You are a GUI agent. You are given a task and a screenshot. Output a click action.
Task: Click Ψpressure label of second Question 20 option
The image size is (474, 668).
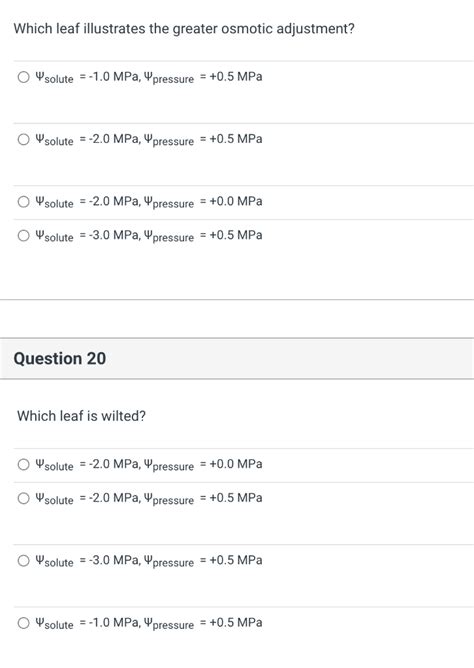coord(169,499)
